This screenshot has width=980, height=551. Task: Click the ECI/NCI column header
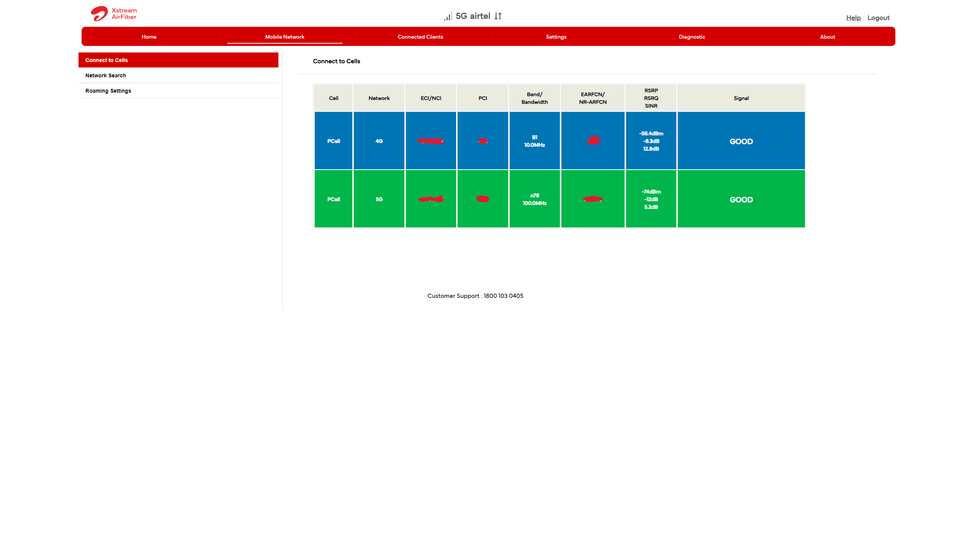click(x=431, y=98)
